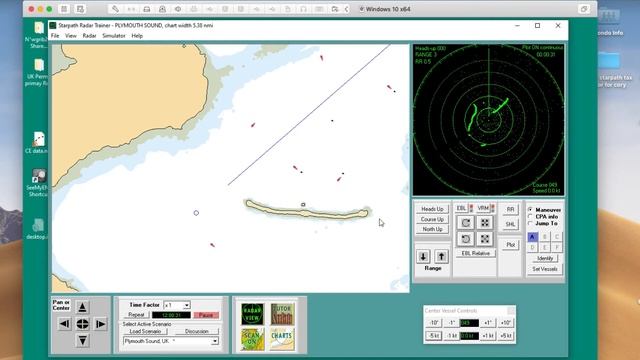Decrease radar range with down arrow
Screen dimensions: 640x360
423,257
